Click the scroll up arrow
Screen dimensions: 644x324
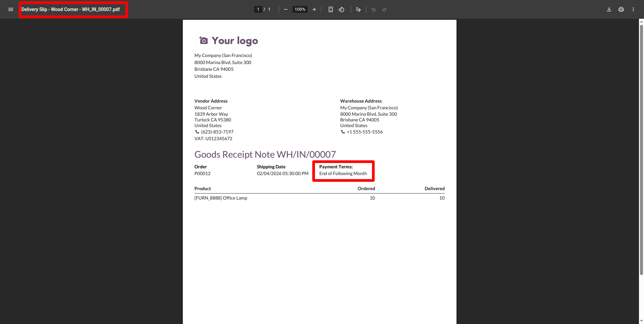click(641, 21)
